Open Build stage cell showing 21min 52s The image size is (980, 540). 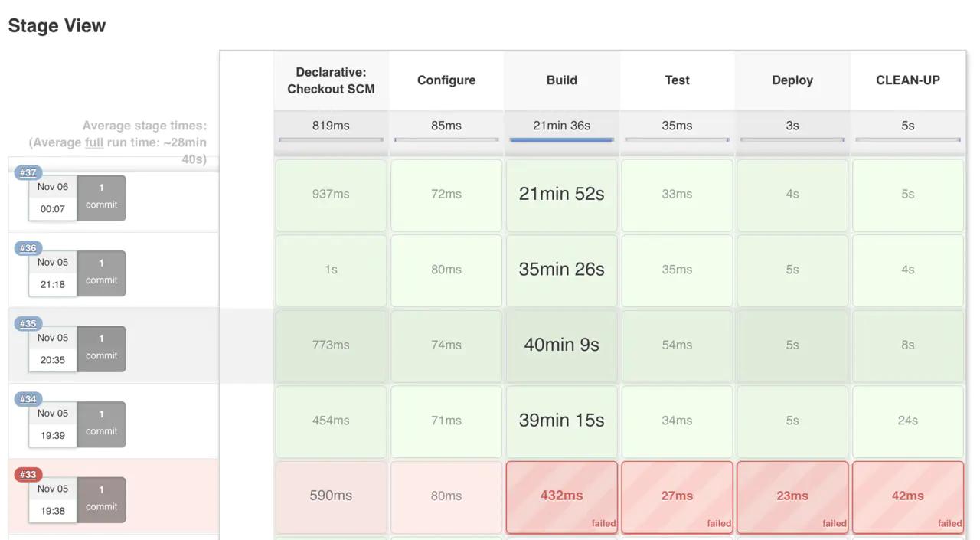point(561,195)
